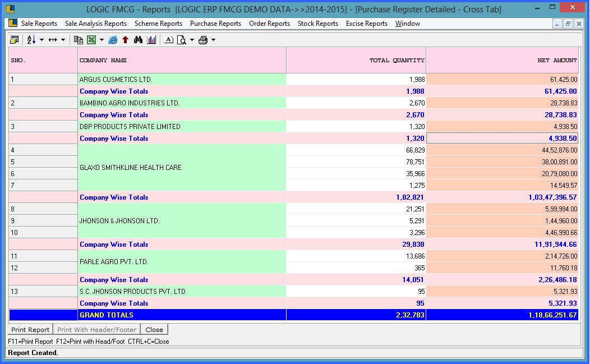Click the Close button below the grid
590x364 pixels.
(154, 329)
